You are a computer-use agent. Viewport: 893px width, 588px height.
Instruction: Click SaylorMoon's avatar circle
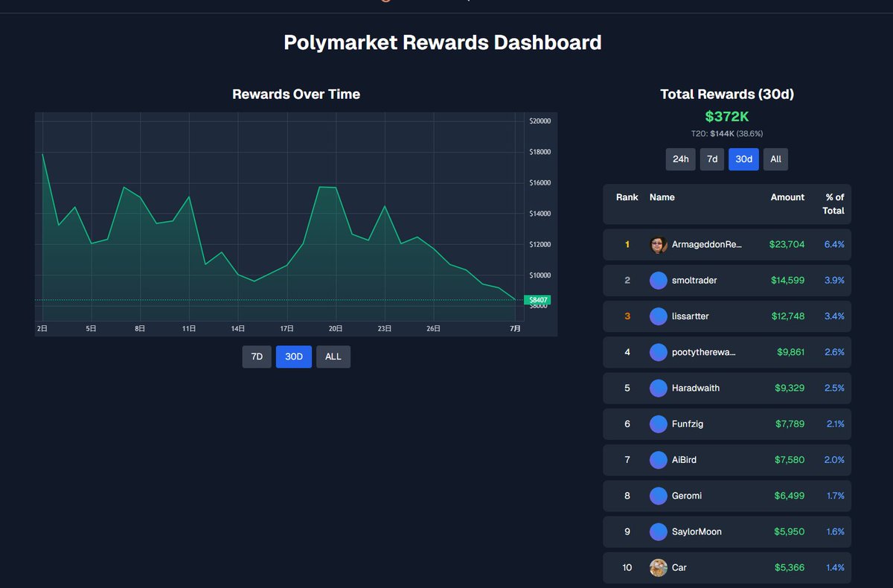click(658, 531)
